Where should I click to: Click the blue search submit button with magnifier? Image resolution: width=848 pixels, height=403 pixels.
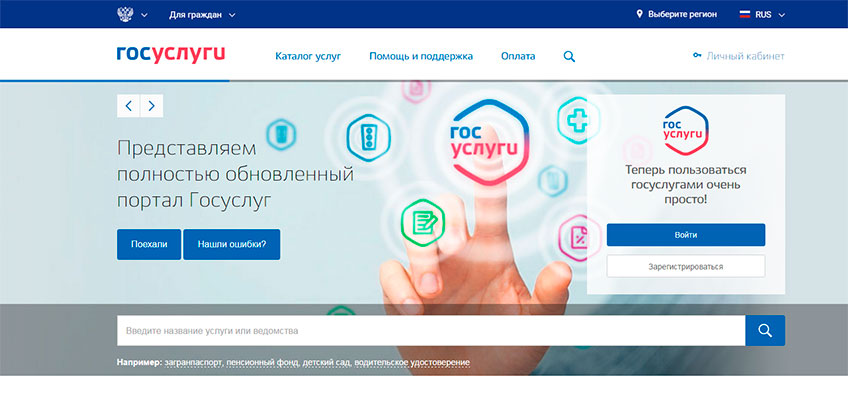coord(765,331)
